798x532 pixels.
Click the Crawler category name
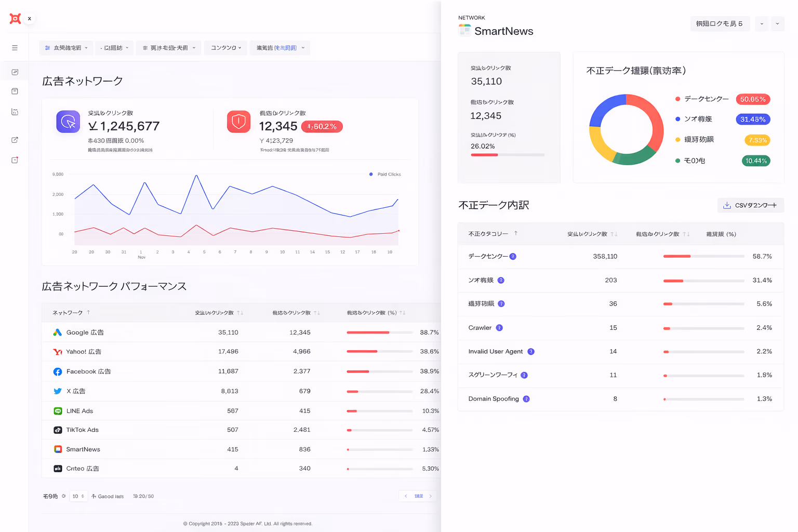pos(480,328)
